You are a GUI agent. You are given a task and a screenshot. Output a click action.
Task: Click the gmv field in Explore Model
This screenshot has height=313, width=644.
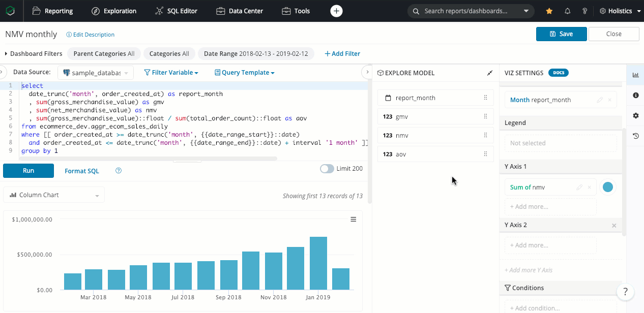[x=435, y=117]
